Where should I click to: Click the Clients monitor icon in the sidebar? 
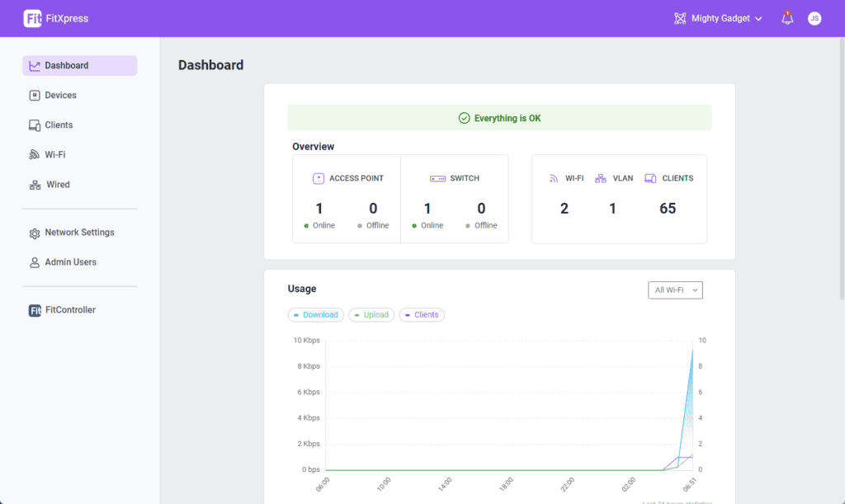tap(35, 125)
